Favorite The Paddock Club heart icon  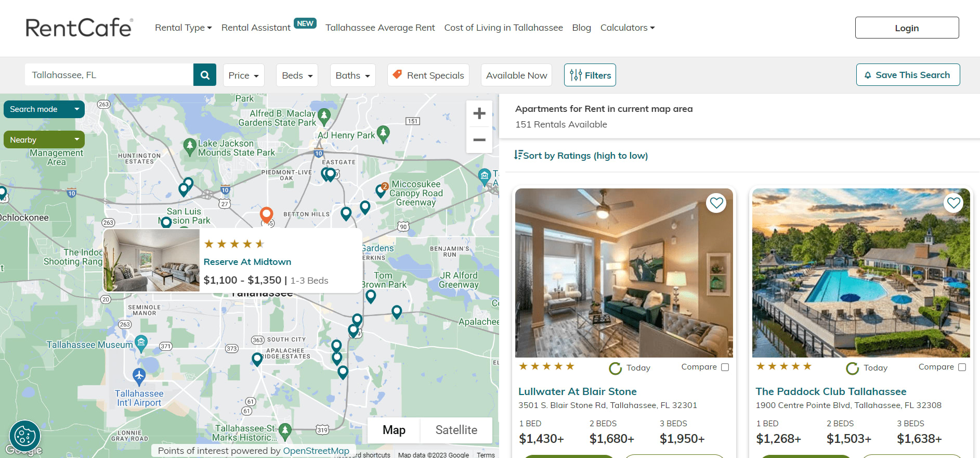point(953,202)
